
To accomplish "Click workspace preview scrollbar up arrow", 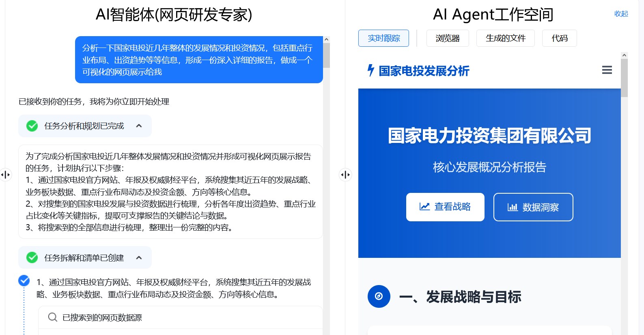I will click(x=624, y=55).
